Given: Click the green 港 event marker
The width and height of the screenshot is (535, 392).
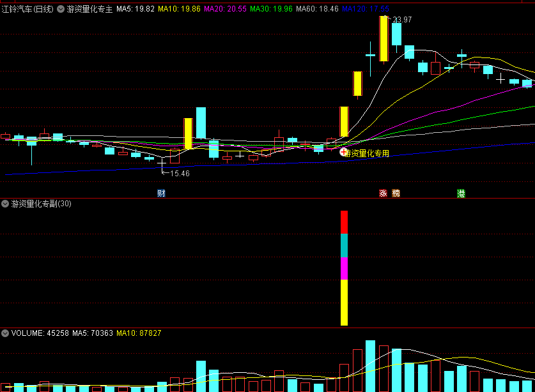Looking at the screenshot, I should coord(461,193).
